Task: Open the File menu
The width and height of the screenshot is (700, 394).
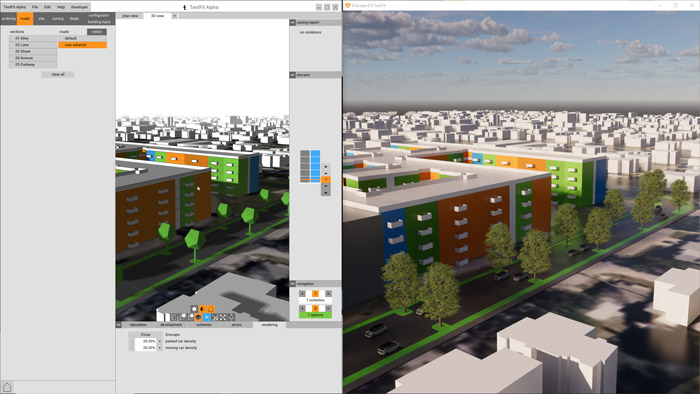Action: coord(35,7)
